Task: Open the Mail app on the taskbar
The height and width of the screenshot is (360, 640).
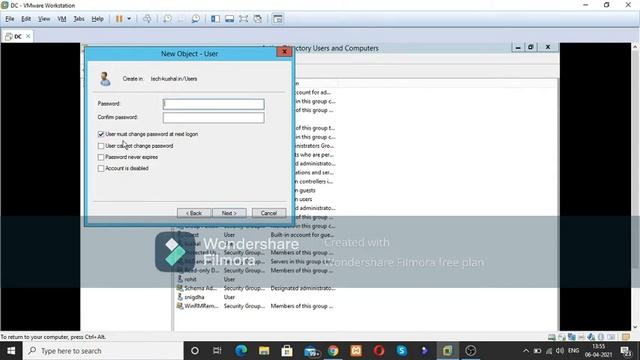Action: [x=311, y=351]
